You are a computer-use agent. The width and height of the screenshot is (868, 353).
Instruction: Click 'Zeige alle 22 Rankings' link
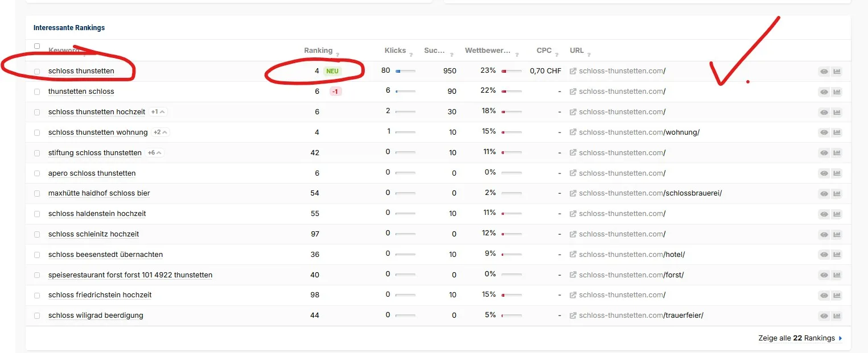point(800,338)
